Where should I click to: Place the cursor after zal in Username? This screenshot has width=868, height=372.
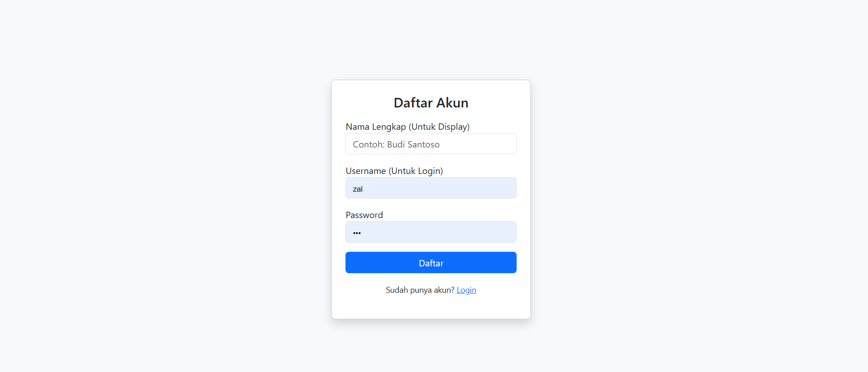[363, 189]
